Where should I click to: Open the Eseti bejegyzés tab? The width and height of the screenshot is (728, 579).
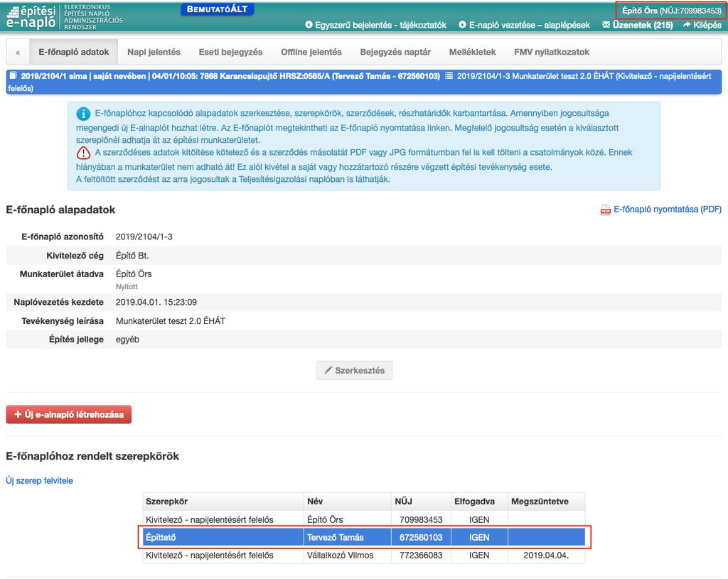(x=230, y=52)
